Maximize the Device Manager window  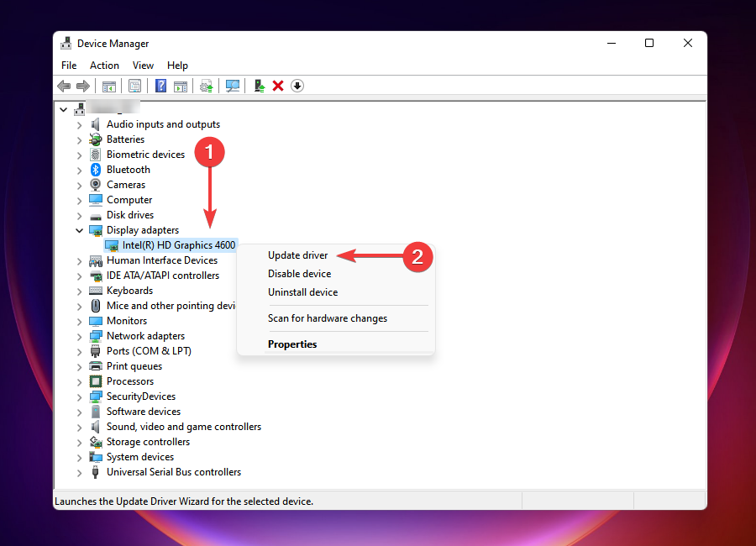pos(649,43)
